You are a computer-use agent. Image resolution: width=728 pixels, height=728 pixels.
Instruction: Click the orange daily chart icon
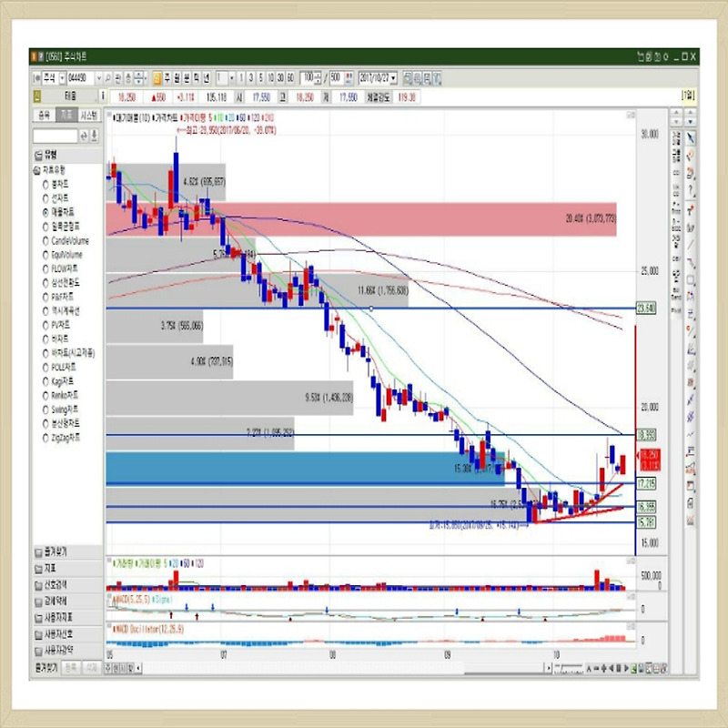tap(157, 78)
